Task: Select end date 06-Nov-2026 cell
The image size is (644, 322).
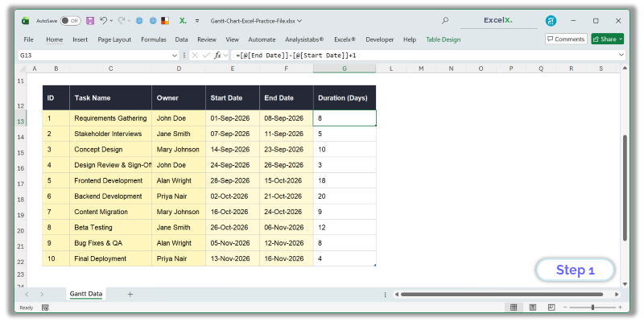Action: tap(287, 228)
